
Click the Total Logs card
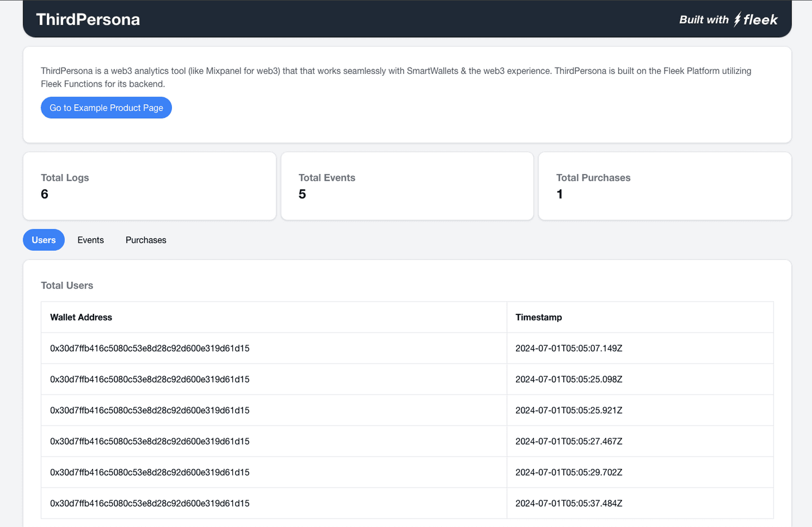[x=149, y=186]
